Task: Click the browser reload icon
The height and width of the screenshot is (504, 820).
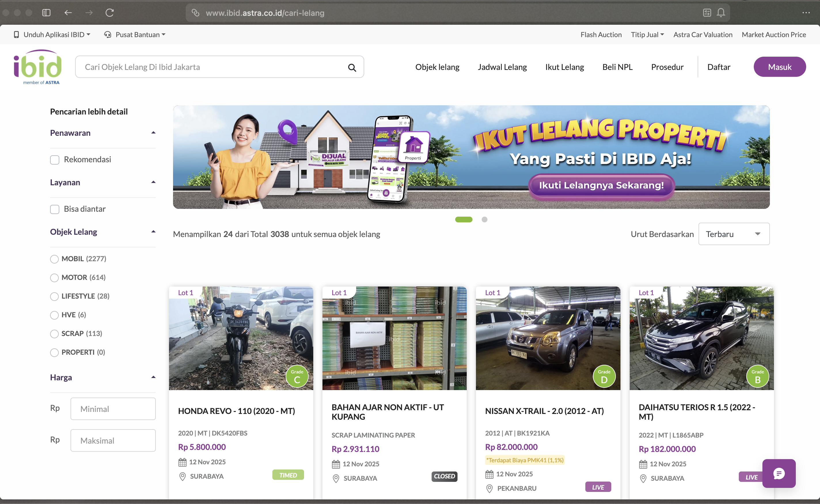Action: pos(109,13)
